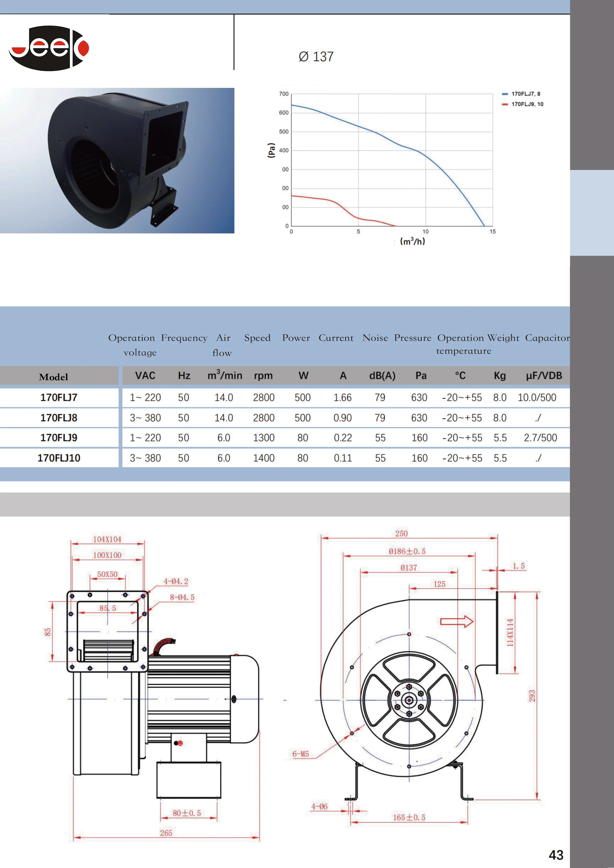Screen dimensions: 614x868
Task: Click the 1.5 flange thickness label
Action: click(x=519, y=566)
